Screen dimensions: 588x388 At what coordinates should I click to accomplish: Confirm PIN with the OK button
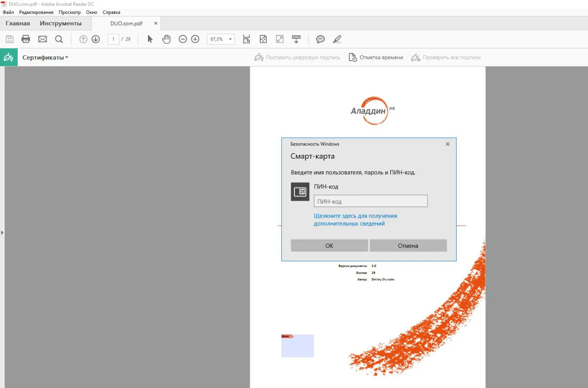tap(329, 246)
